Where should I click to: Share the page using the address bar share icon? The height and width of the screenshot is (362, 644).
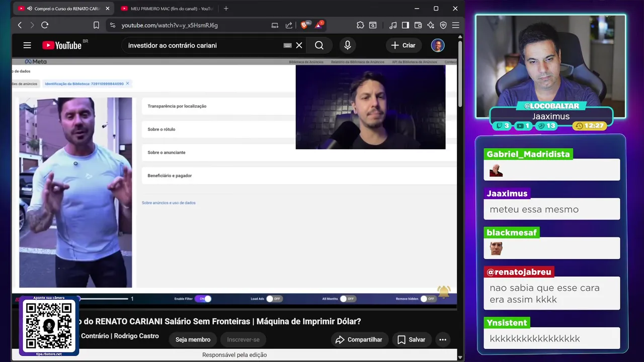point(289,25)
